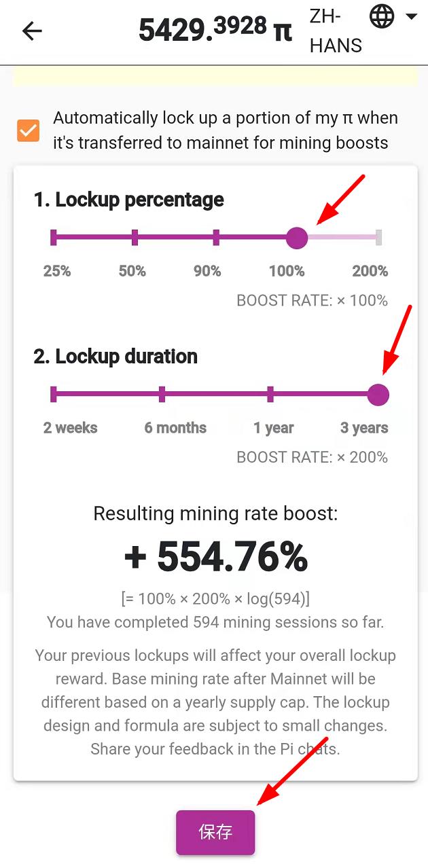Set lockup percentage to 90%

[216, 238]
